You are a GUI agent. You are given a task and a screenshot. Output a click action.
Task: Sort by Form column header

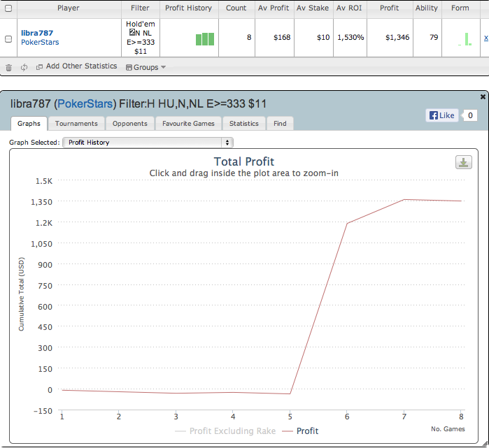[x=460, y=8]
